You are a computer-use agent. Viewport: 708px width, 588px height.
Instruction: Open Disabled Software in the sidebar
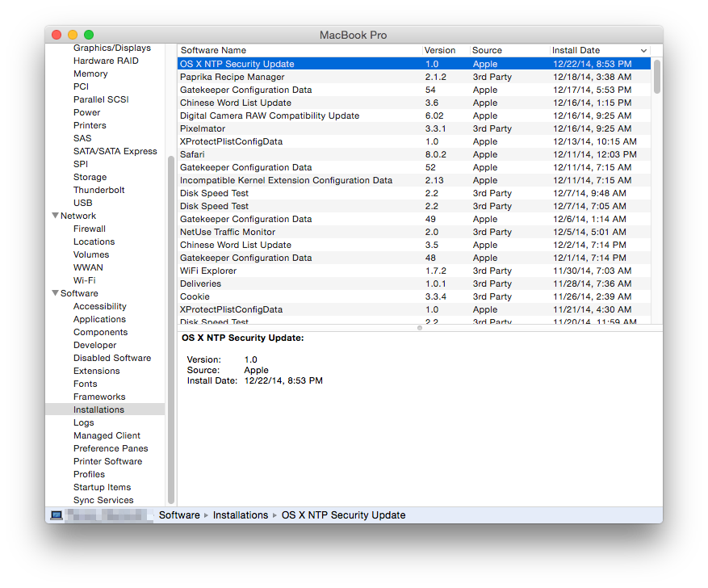(112, 358)
